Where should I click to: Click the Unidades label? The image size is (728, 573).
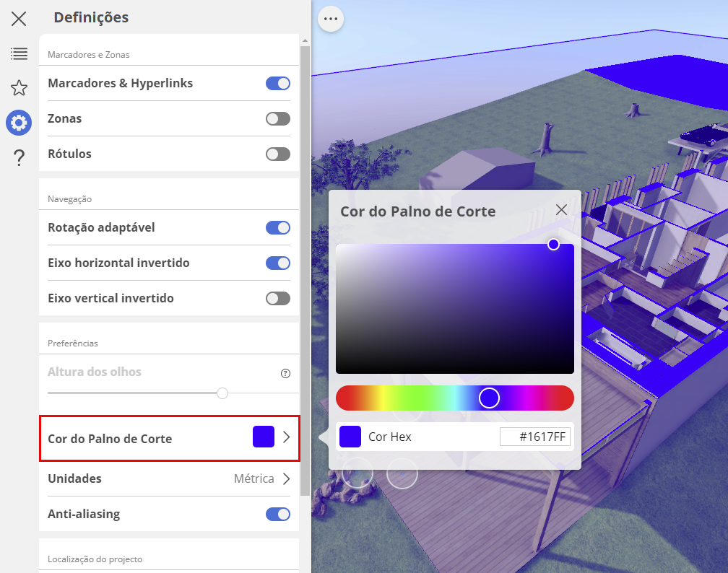(x=75, y=478)
